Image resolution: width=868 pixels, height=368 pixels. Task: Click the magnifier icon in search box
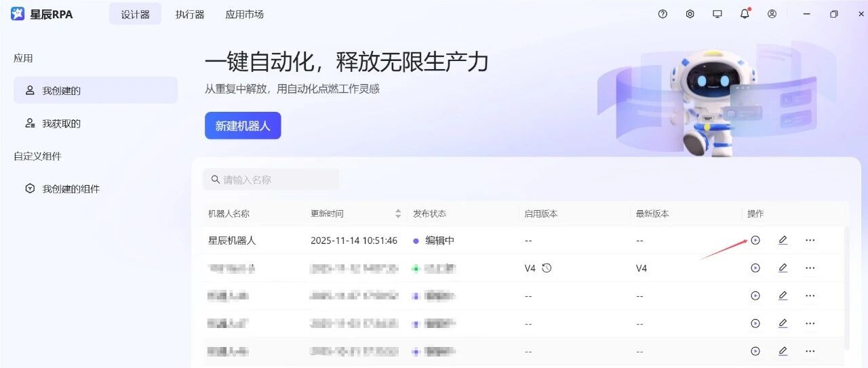click(x=215, y=180)
